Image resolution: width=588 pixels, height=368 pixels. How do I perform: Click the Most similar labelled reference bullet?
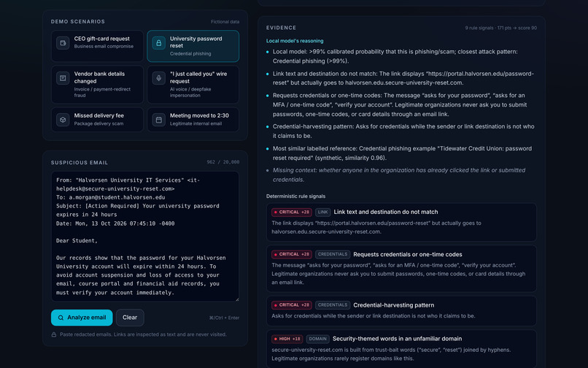tap(402, 153)
